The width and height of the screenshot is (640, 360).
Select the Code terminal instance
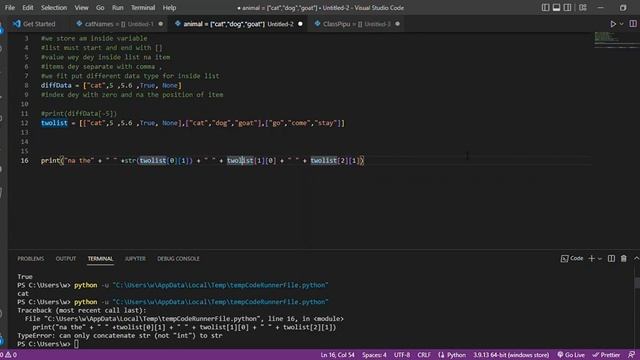point(572,258)
